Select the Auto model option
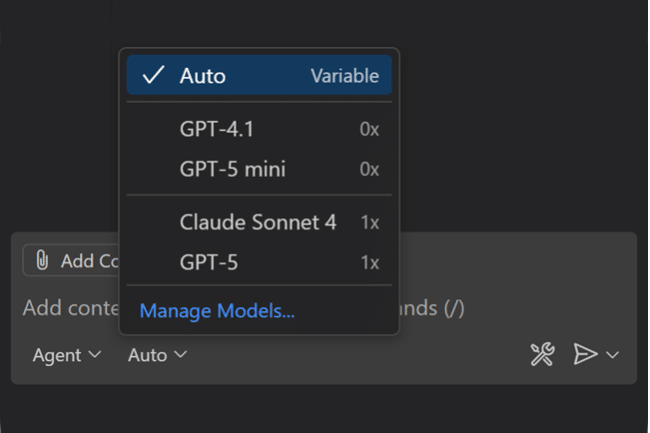The height and width of the screenshot is (433, 650). 259,75
